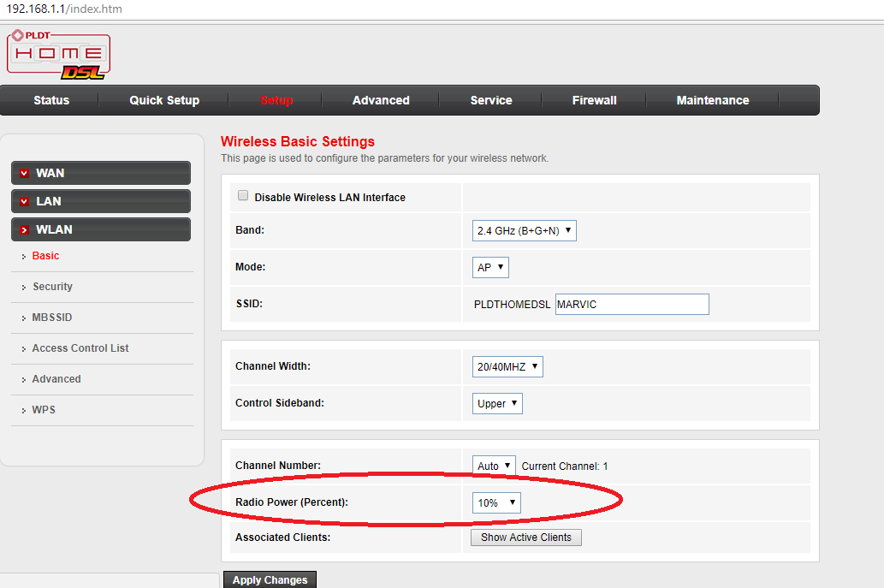Viewport: 884px width, 588px height.
Task: Click the SSID text field
Action: click(x=632, y=305)
